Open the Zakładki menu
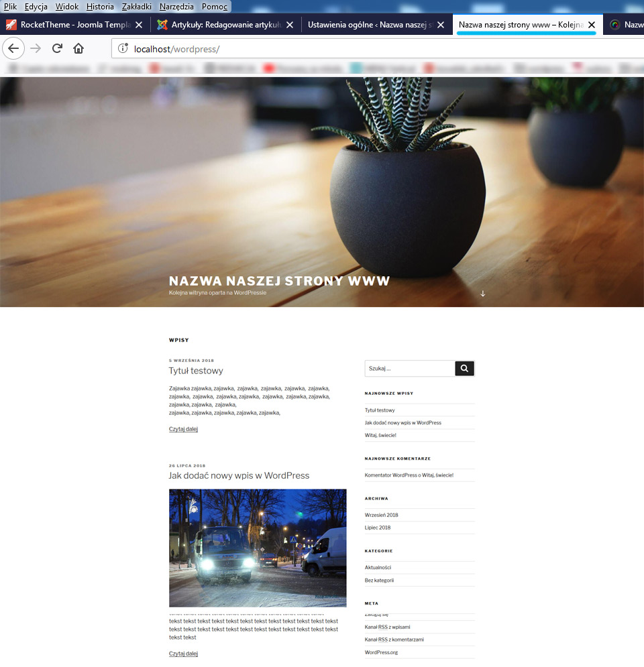Screen dimensions: 644x667 pos(137,7)
